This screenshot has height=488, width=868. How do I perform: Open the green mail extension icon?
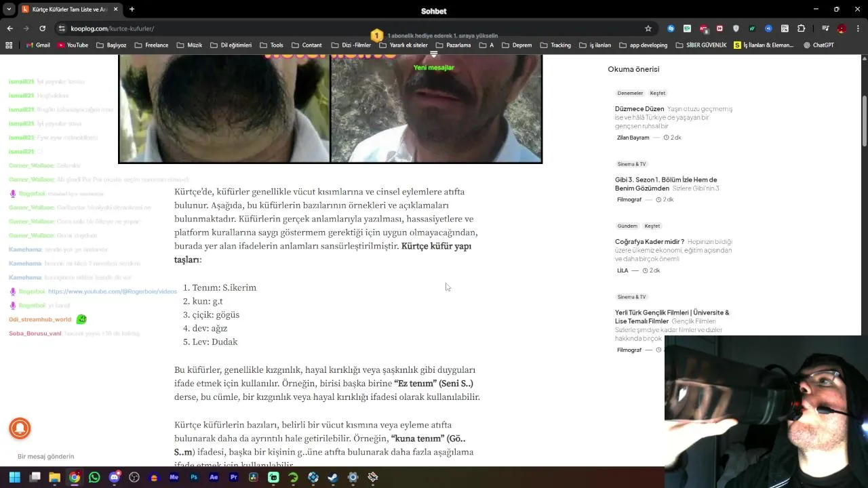click(687, 28)
